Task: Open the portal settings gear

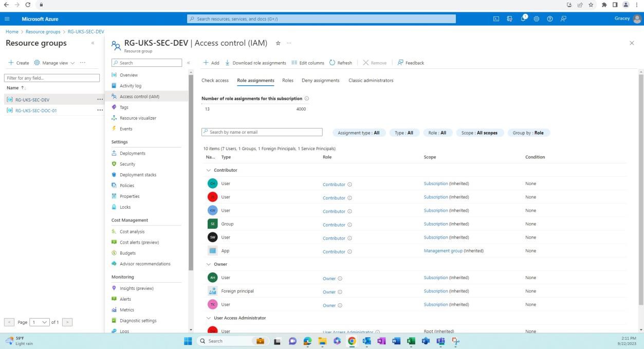Action: click(x=536, y=19)
